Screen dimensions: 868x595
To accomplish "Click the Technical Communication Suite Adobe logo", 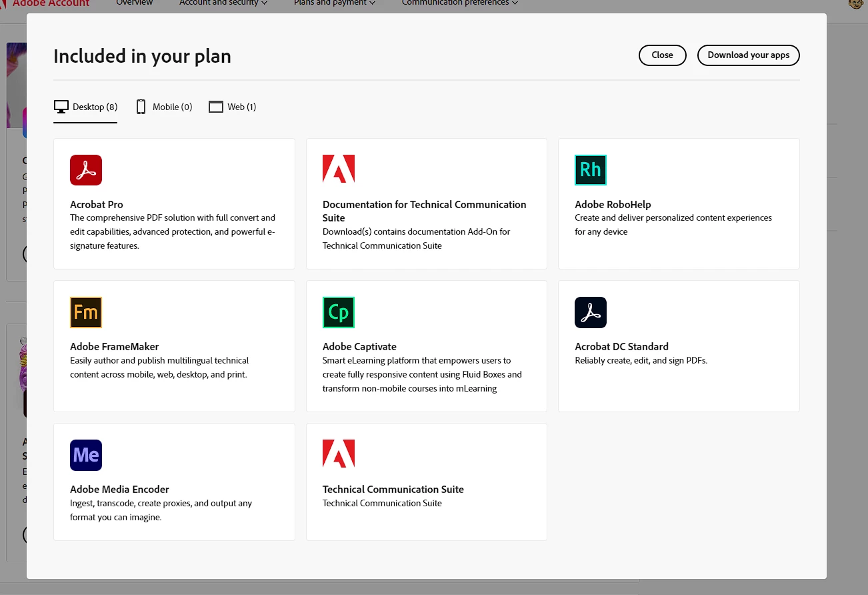I will coord(339,454).
